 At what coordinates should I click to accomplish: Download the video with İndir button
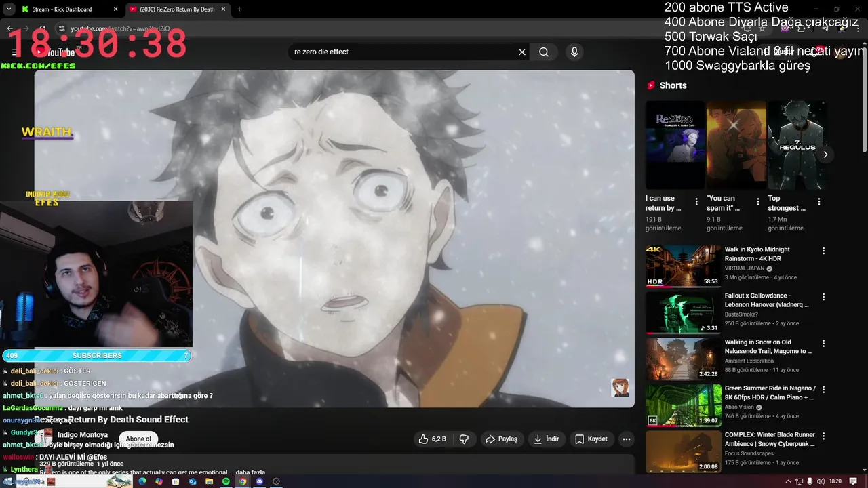coord(546,439)
